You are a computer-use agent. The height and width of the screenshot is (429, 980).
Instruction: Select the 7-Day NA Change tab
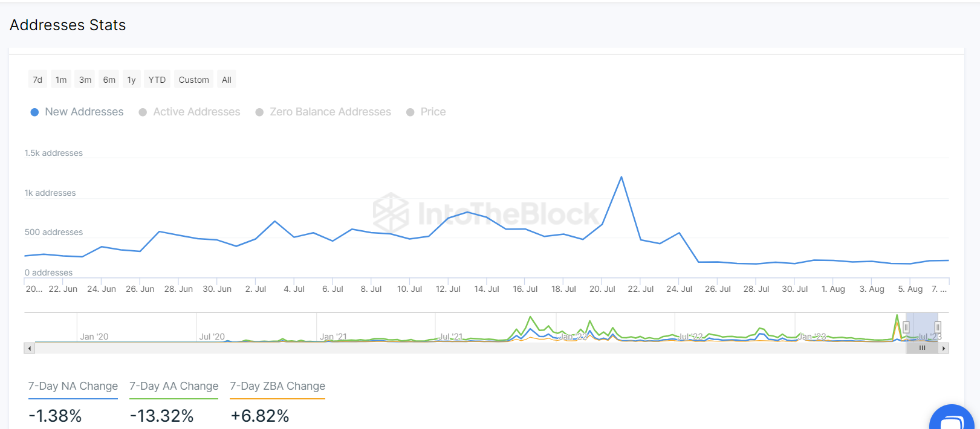(73, 386)
